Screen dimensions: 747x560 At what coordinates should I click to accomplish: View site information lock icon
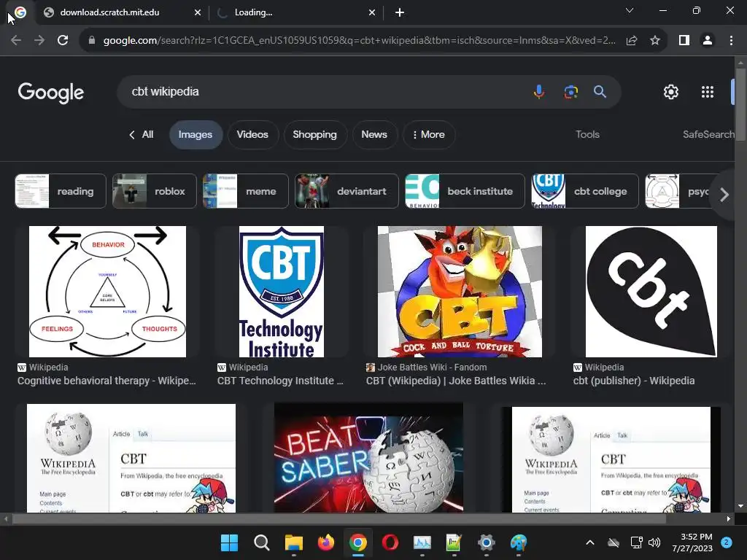point(92,41)
